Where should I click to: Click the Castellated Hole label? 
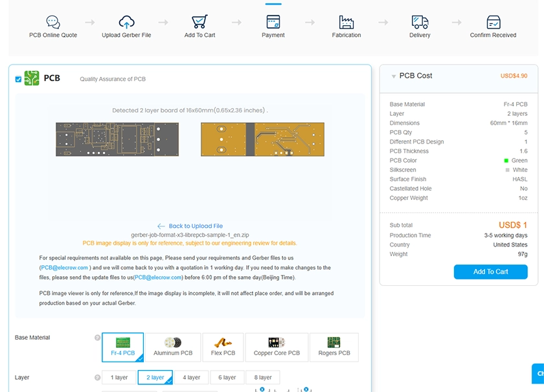click(411, 188)
